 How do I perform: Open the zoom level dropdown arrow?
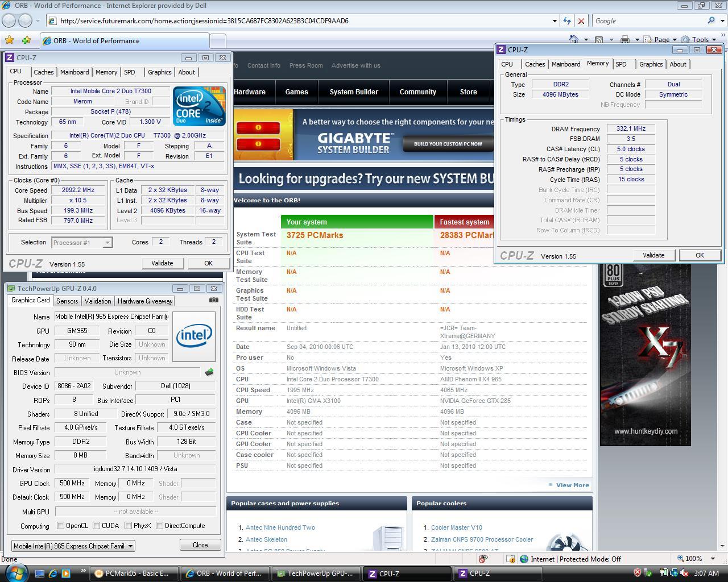(713, 559)
